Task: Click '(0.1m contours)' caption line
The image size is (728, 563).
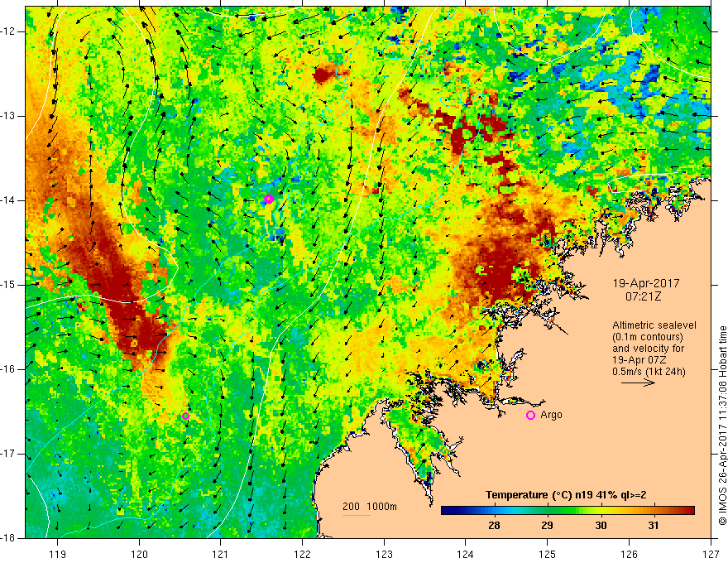Action: [648, 337]
